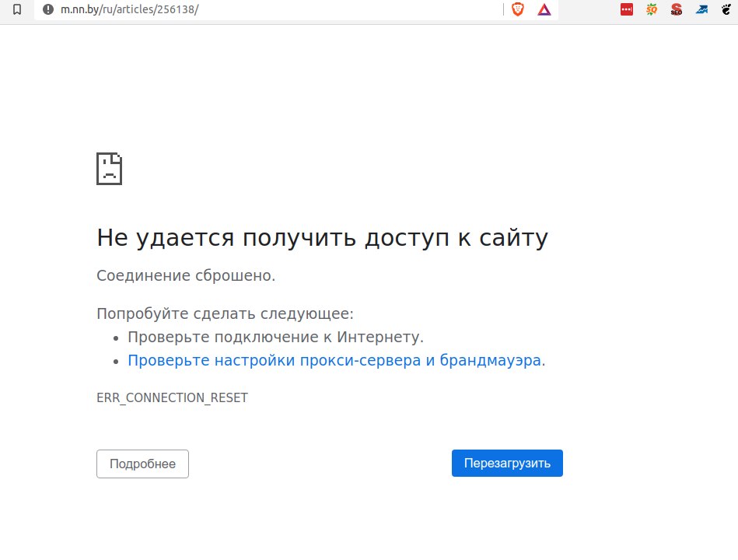This screenshot has width=738, height=560.
Task: Open proxy and firewall settings link
Action: 334,360
